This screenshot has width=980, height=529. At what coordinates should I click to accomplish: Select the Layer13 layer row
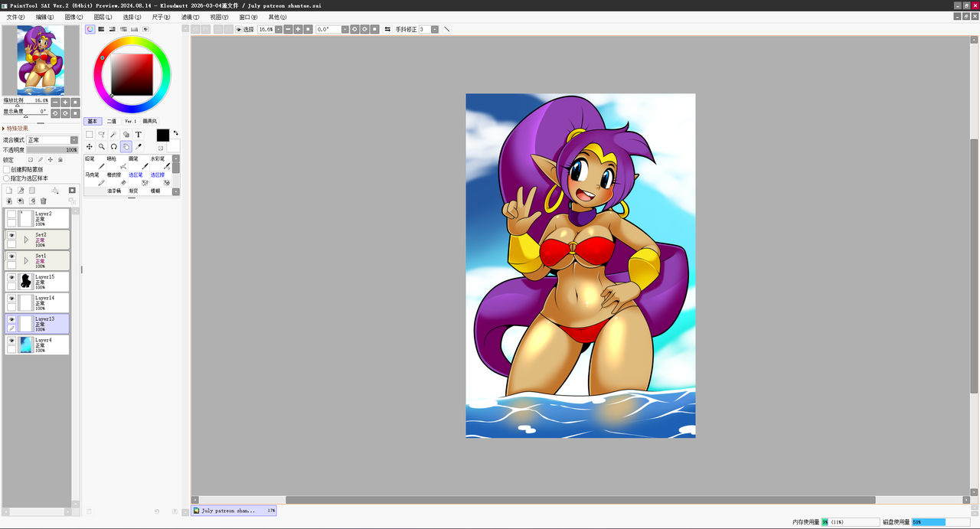(x=37, y=323)
